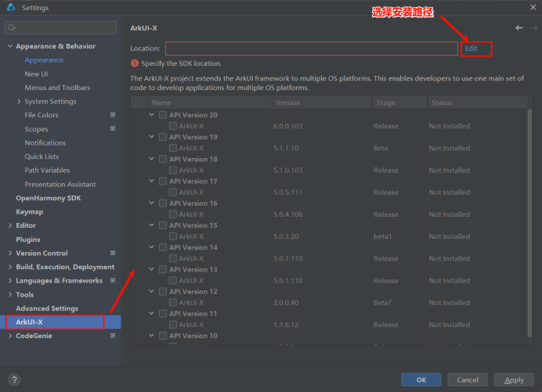Open the Notifications settings page
The height and width of the screenshot is (392, 542).
[45, 142]
